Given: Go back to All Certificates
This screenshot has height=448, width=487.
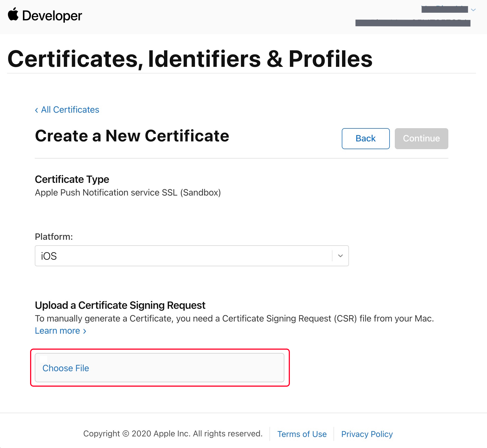Looking at the screenshot, I should (70, 110).
